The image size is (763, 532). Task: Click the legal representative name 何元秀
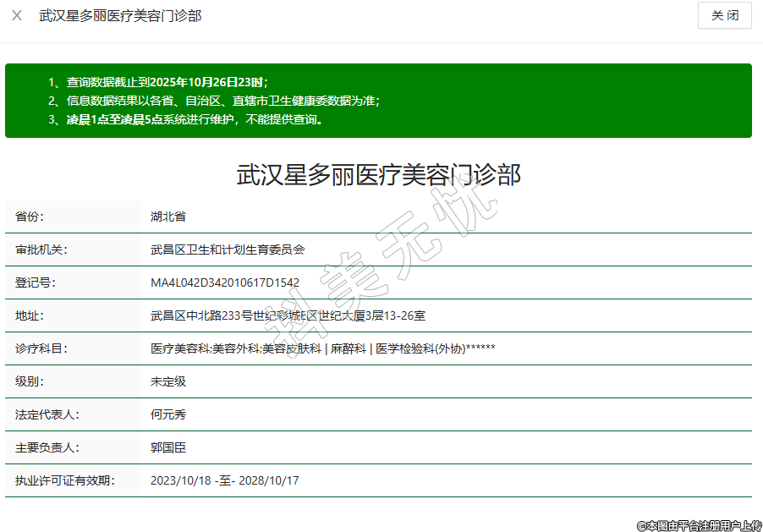(x=167, y=414)
